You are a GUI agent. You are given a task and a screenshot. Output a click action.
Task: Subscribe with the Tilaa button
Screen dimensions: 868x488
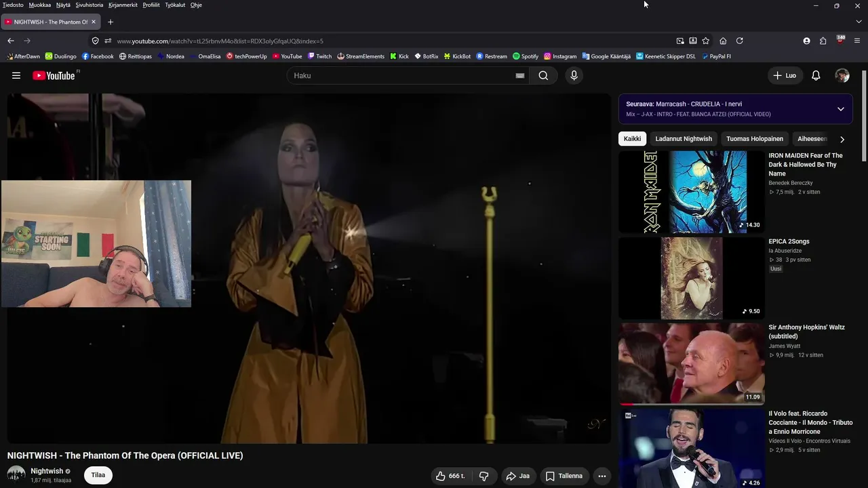pos(98,475)
